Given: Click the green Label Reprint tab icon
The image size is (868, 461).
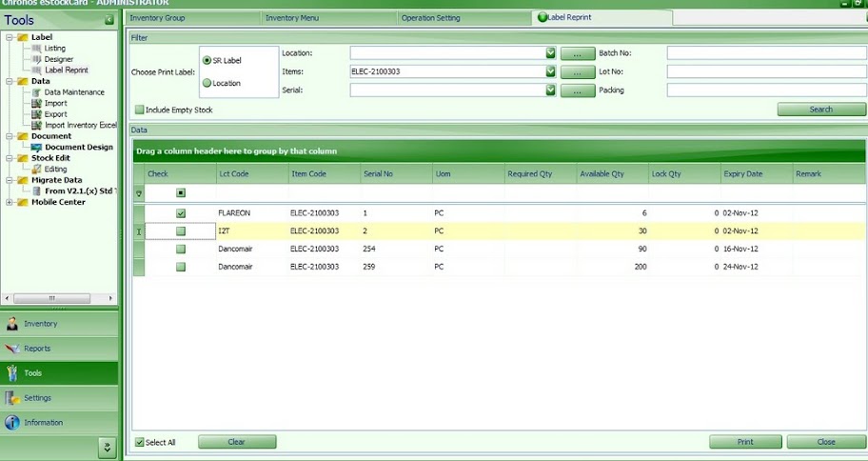Looking at the screenshot, I should click(x=542, y=17).
